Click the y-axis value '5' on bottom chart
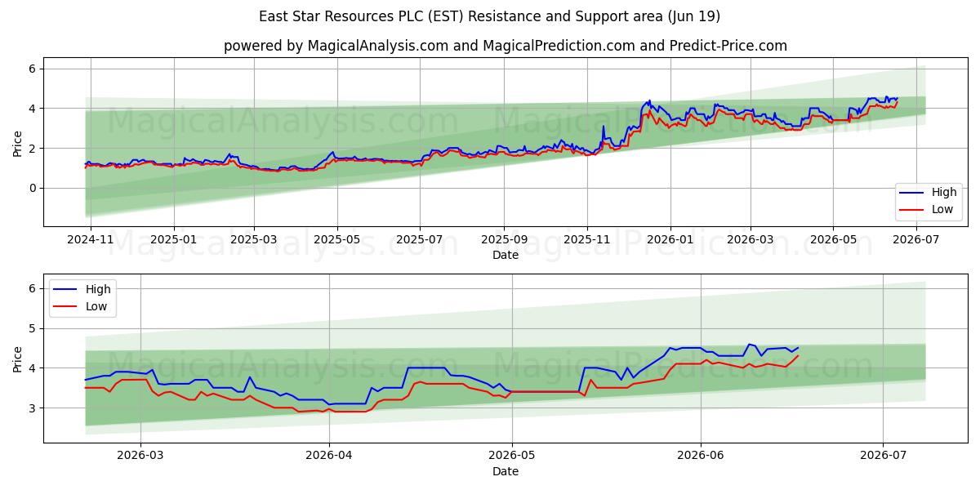Screen dimensions: 980x490 click(x=33, y=328)
